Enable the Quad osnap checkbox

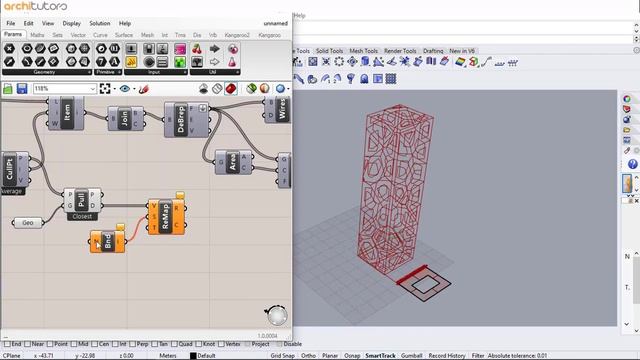174,344
